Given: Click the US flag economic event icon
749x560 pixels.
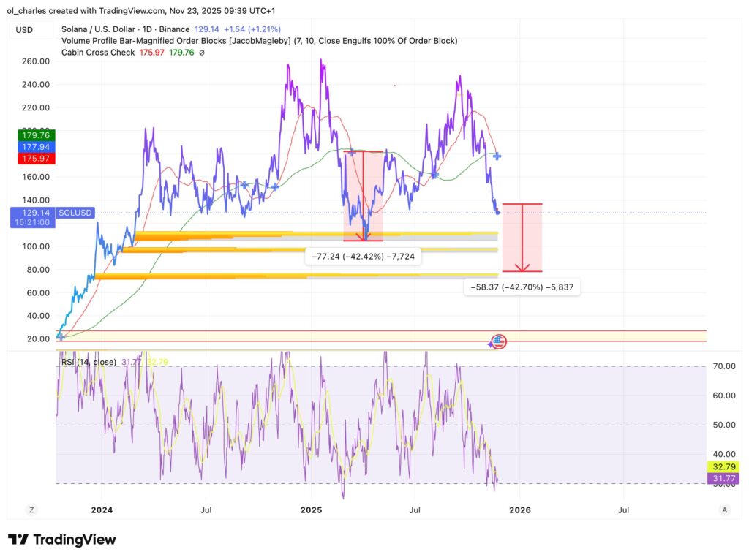Looking at the screenshot, I should [x=498, y=341].
